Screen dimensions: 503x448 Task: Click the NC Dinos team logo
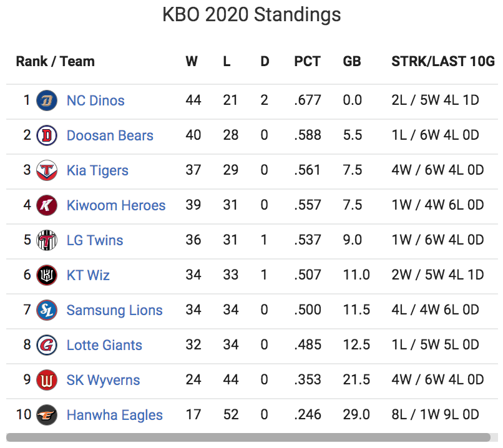pos(47,100)
